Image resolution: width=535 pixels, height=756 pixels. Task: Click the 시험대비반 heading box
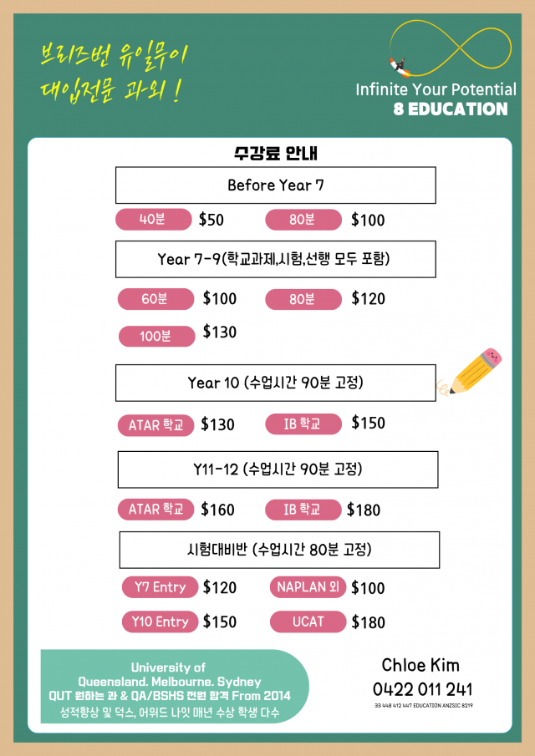tap(279, 550)
